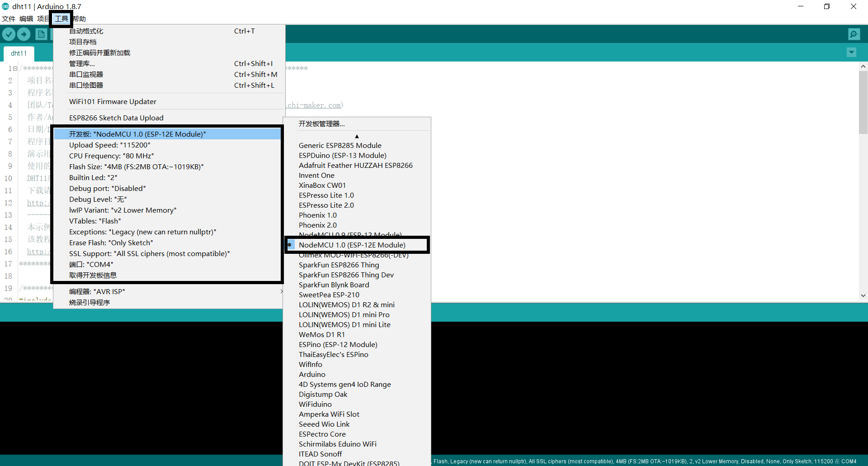
Task: Click editor scrollbar up arrow
Action: pyautogui.click(x=863, y=67)
